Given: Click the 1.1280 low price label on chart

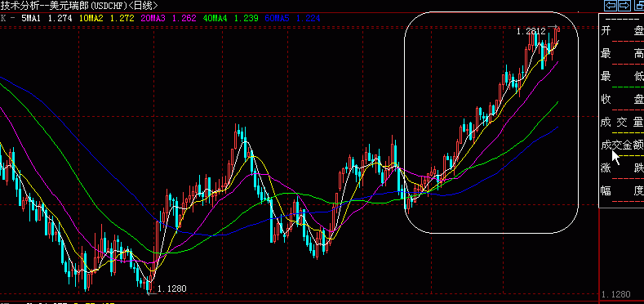Looking at the screenshot, I should click(x=171, y=288).
